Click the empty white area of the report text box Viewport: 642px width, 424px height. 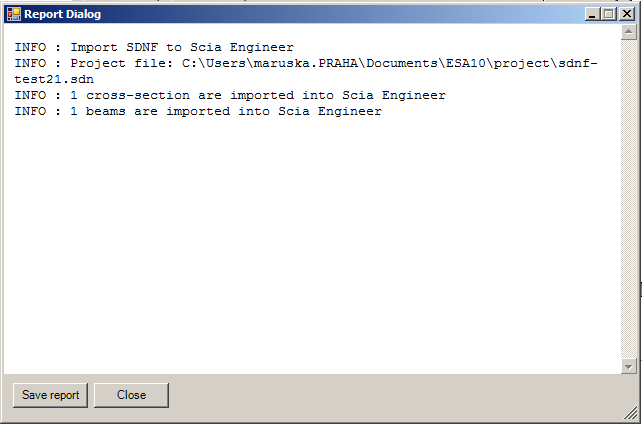coord(312,246)
